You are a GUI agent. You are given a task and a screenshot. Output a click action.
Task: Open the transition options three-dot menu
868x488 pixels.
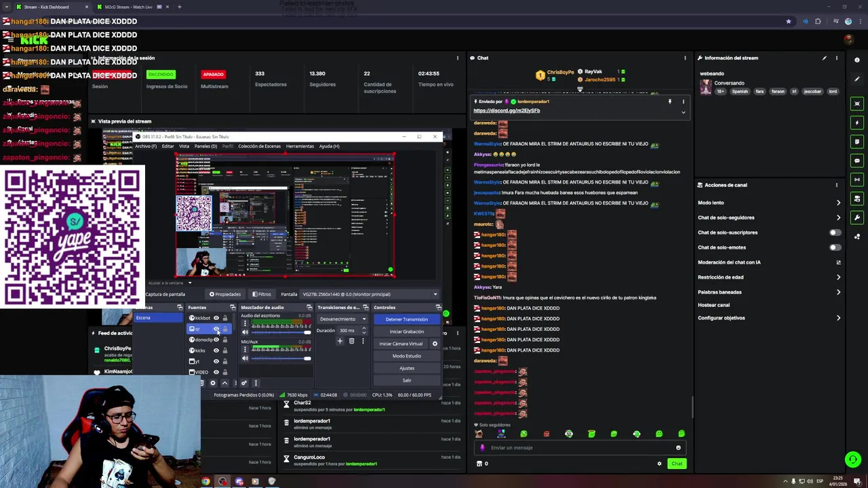click(x=363, y=341)
